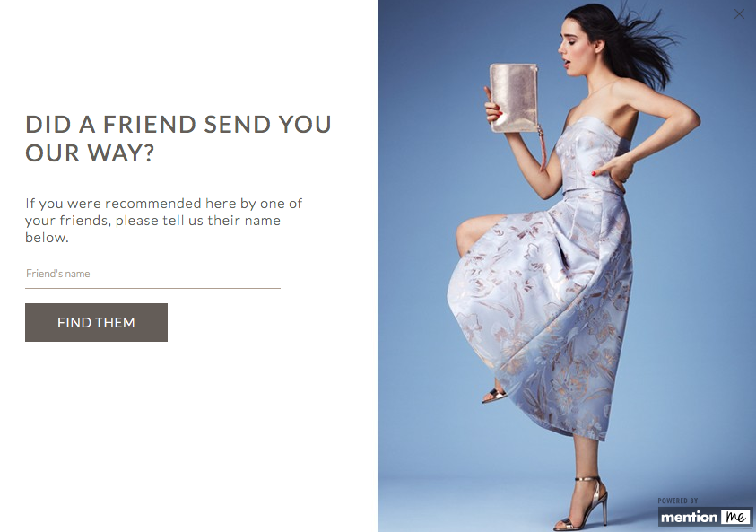Click the underline beneath the Friend's name field
Screen dimensions: 756x532
pos(152,288)
